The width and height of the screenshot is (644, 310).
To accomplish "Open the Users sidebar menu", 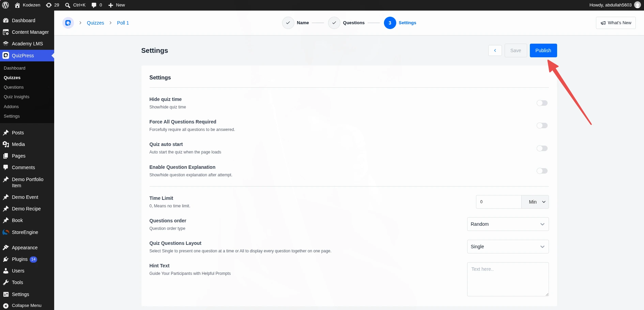I will coord(27,271).
